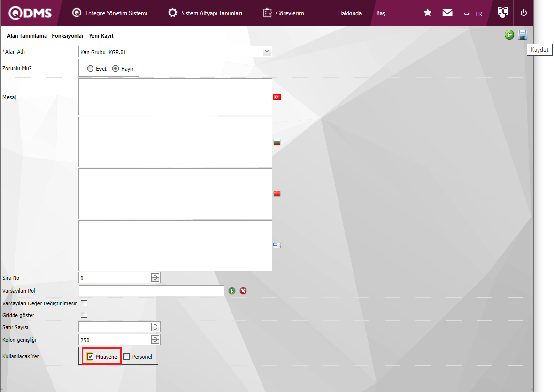Check the Personel checkbox

click(127, 357)
